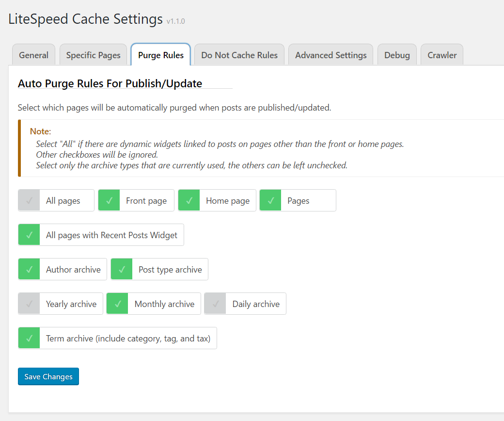The width and height of the screenshot is (504, 421).
Task: Open the General tab
Action: pos(34,55)
